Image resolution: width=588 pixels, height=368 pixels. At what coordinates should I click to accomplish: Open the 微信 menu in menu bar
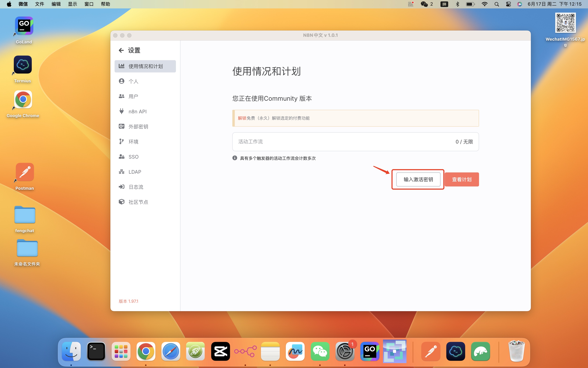pos(23,4)
